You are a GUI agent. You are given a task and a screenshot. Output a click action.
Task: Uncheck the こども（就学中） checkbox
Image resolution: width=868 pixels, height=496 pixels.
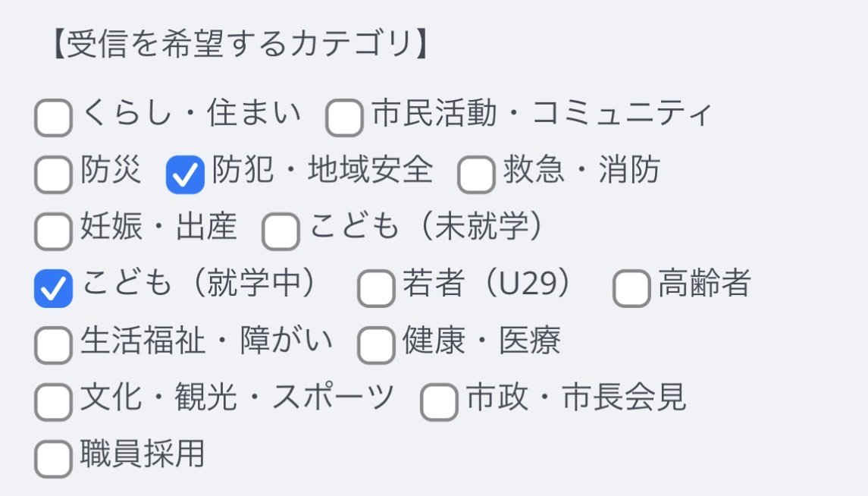pyautogui.click(x=53, y=289)
